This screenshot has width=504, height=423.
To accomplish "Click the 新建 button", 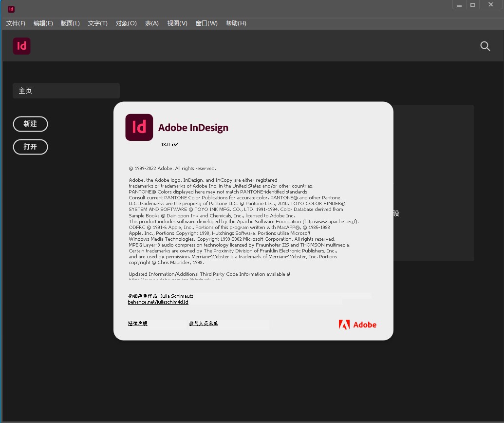I will point(30,124).
